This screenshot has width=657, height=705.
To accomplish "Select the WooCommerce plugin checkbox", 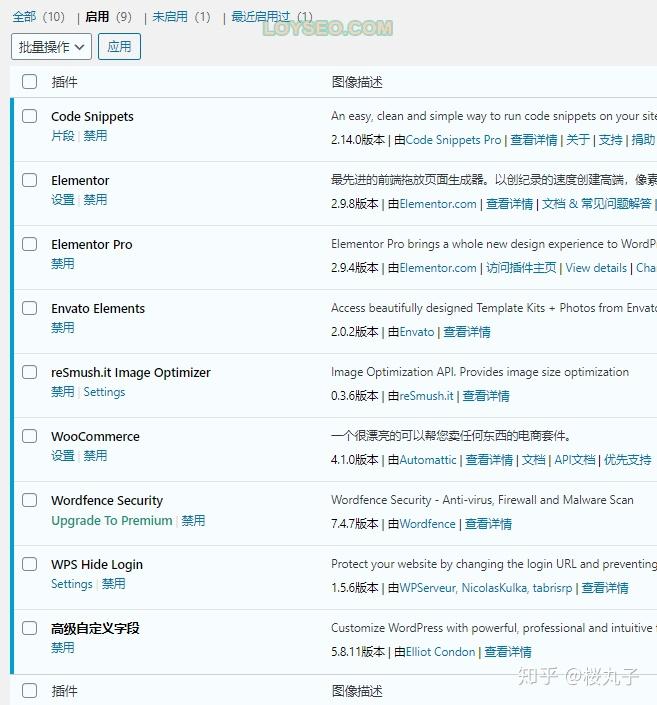I will tap(30, 436).
